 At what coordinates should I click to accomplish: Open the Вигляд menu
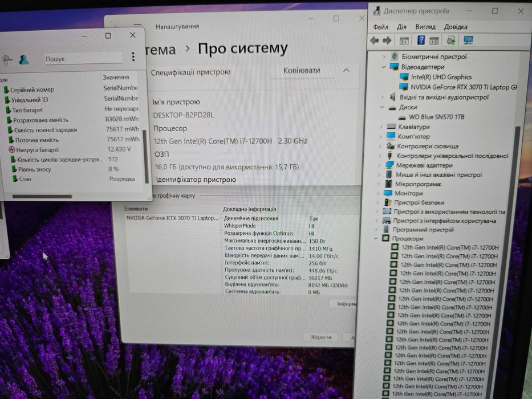(425, 27)
